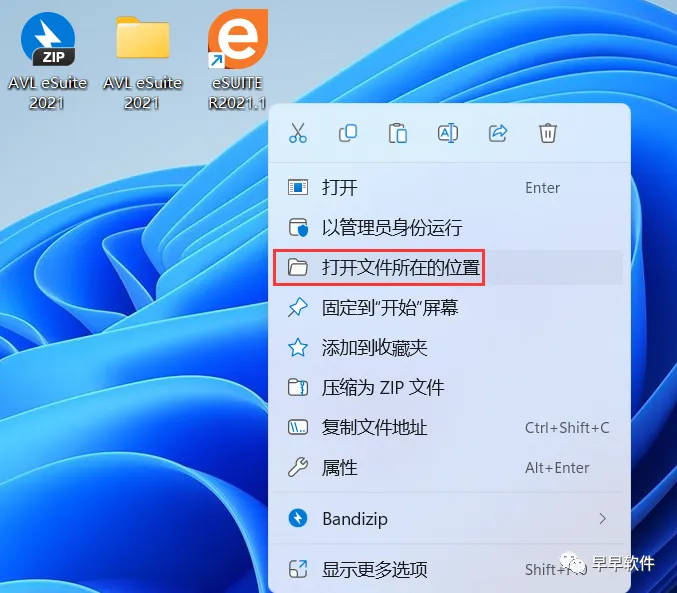
Task: Click the Ctrl+Shift+C shortcut text
Action: pyautogui.click(x=567, y=428)
